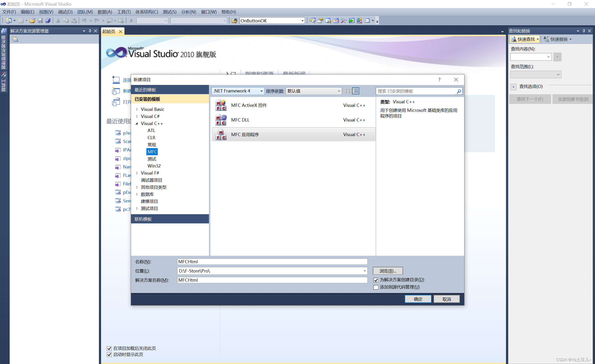
Task: Click the 确定 button
Action: pos(418,299)
